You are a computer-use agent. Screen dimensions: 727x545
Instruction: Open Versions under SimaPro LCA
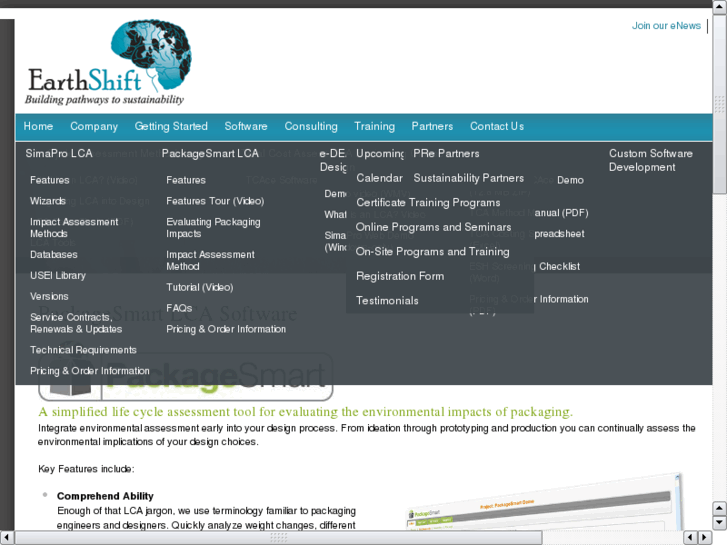coord(49,296)
